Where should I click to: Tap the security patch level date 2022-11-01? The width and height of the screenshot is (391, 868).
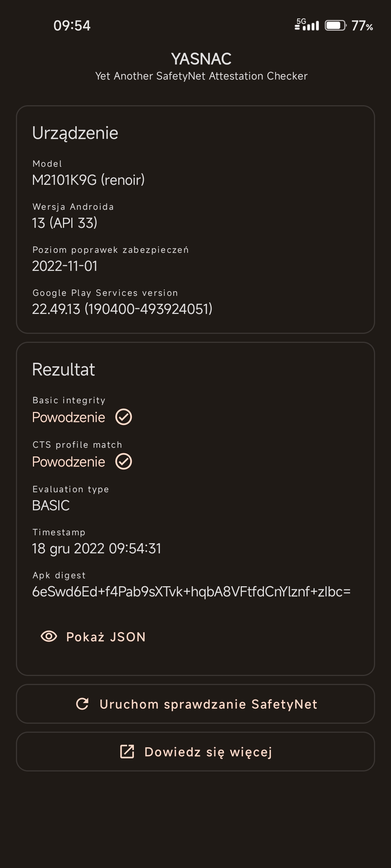click(65, 266)
